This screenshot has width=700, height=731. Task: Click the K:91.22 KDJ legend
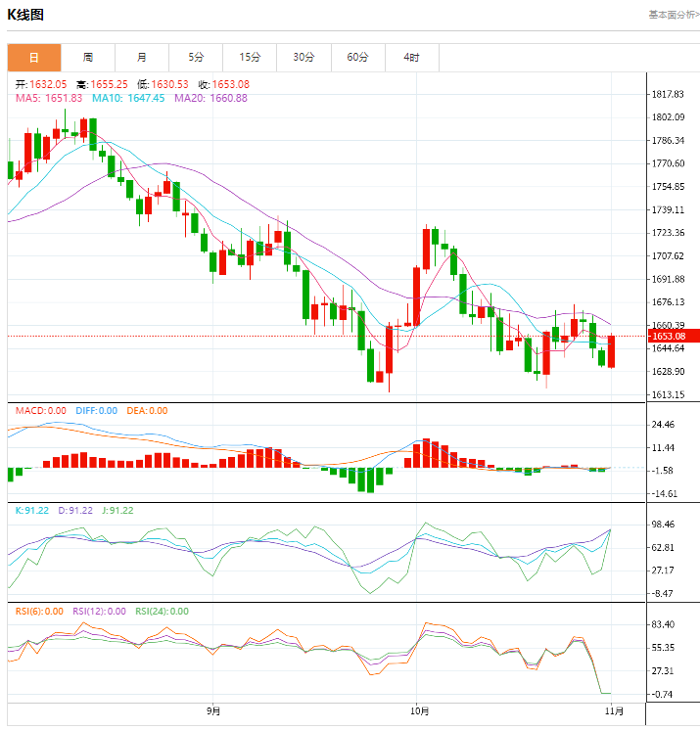[x=33, y=510]
